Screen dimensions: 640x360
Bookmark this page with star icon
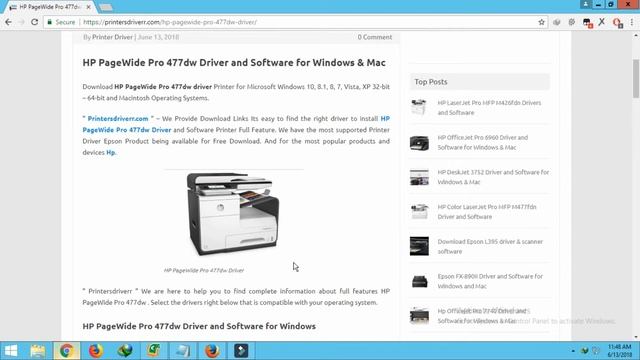click(x=542, y=22)
